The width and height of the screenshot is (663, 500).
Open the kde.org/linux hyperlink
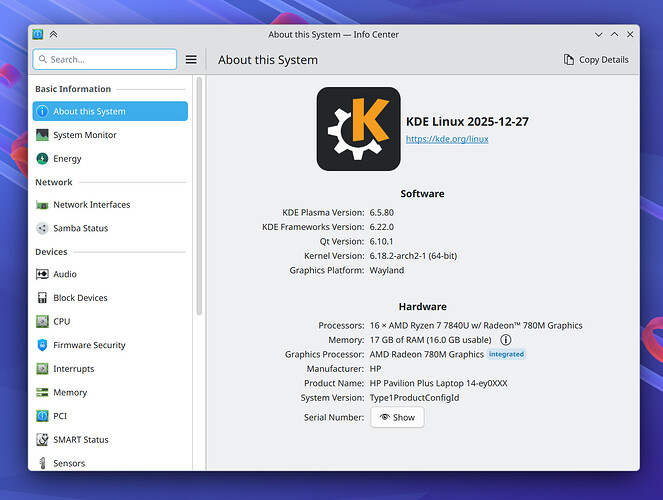click(447, 139)
